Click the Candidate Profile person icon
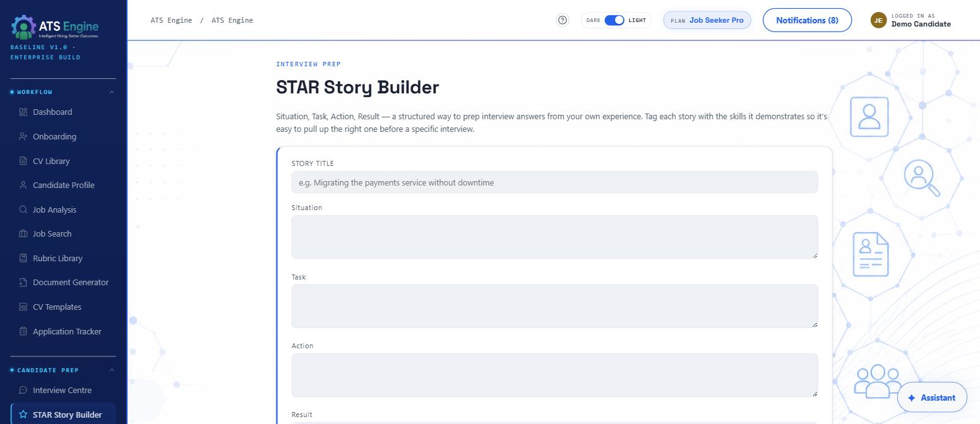 pyautogui.click(x=23, y=185)
